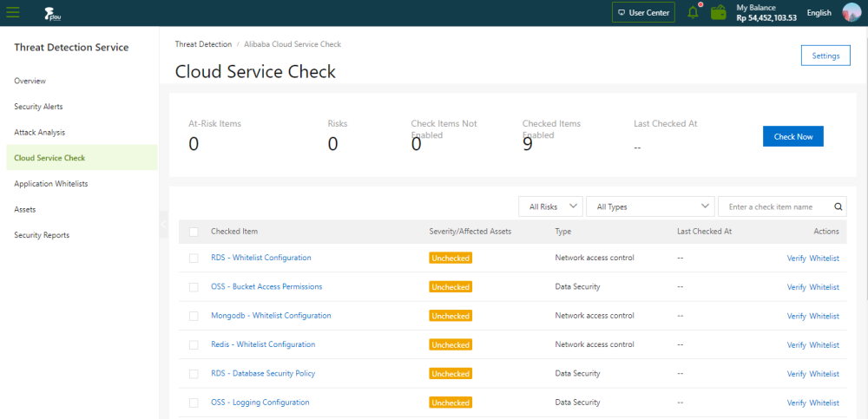Select all checked items checkbox
The width and height of the screenshot is (868, 419).
click(x=194, y=232)
